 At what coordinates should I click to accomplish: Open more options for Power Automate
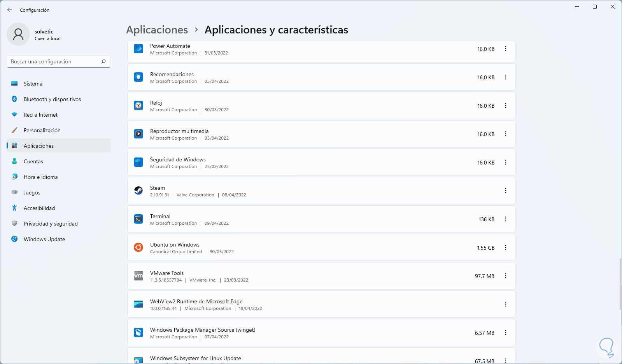coord(505,49)
